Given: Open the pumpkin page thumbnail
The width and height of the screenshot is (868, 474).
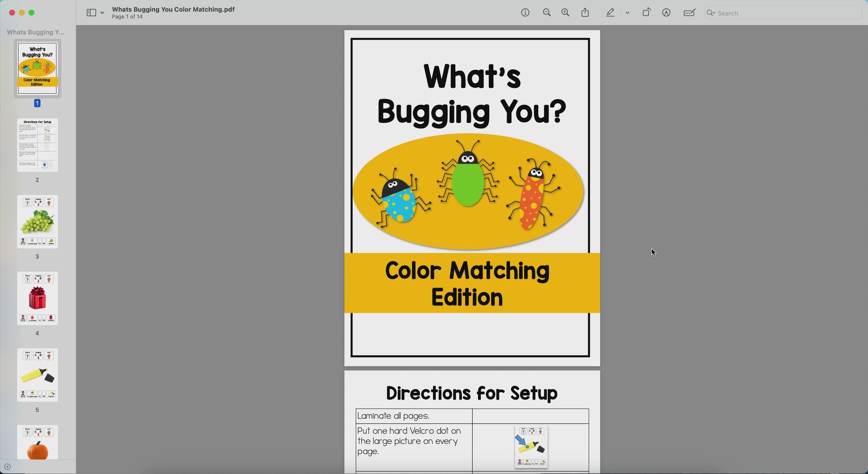Looking at the screenshot, I should [x=37, y=443].
